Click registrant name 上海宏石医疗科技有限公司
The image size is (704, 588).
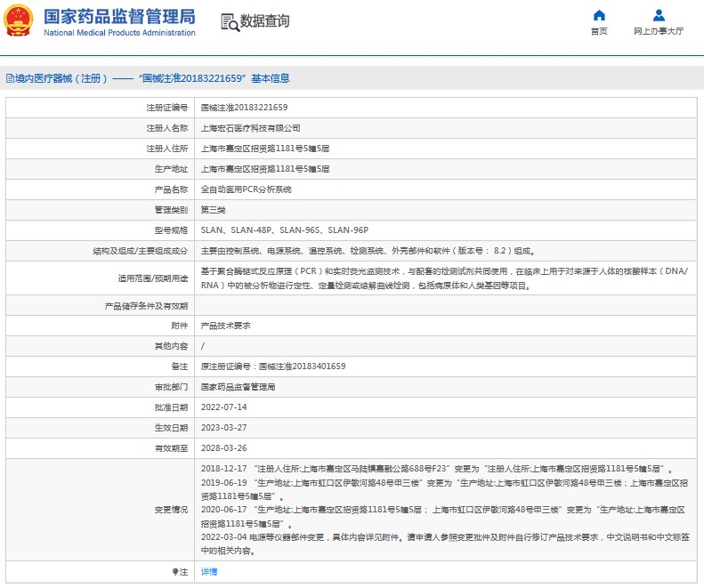click(x=244, y=128)
